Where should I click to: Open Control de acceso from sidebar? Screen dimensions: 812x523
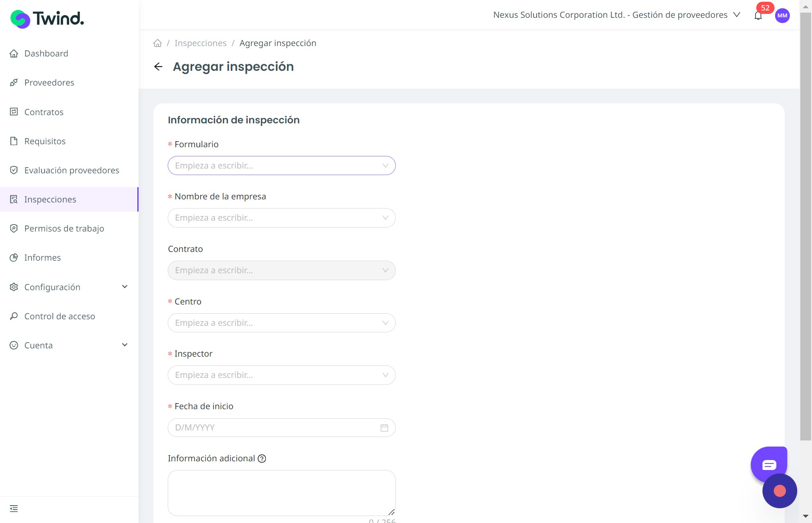point(69,316)
